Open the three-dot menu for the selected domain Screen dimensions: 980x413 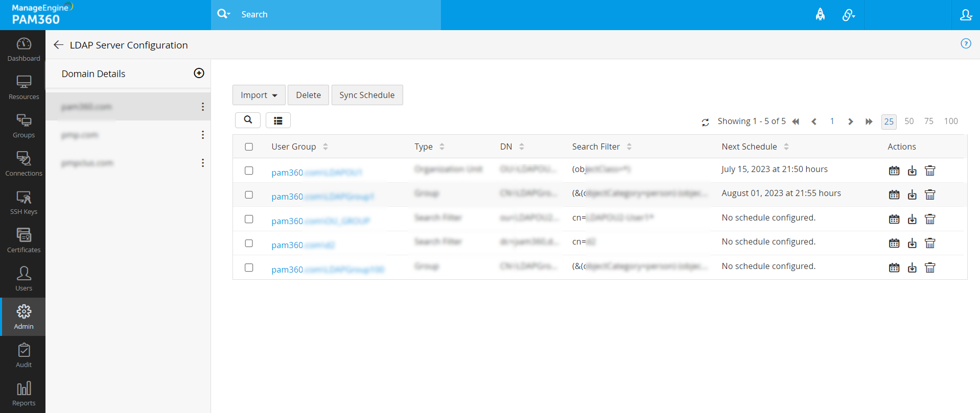point(203,107)
